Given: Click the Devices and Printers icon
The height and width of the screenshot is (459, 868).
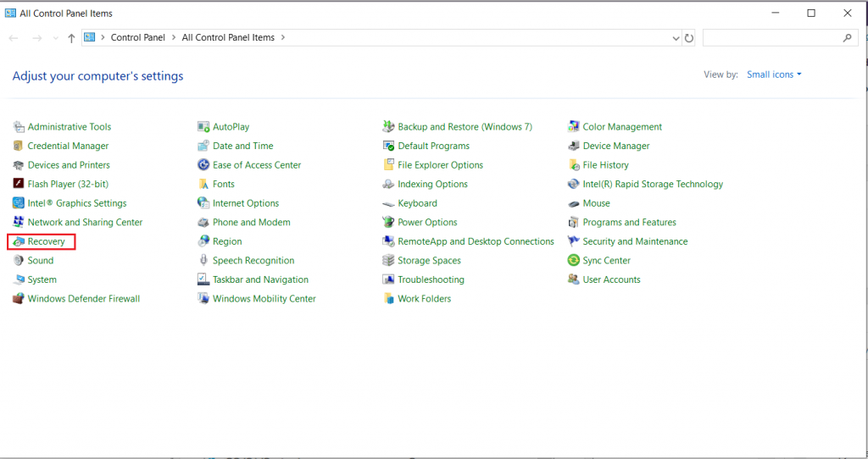Looking at the screenshot, I should [x=19, y=165].
